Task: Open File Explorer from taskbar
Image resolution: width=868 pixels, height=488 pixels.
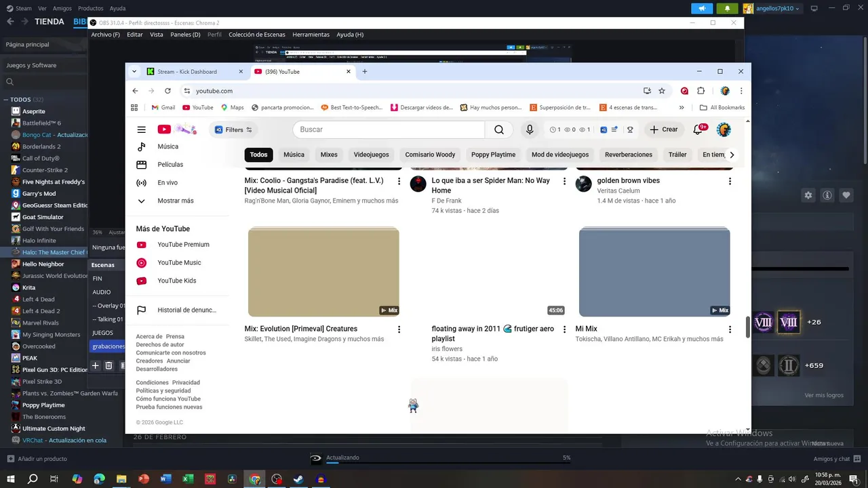Action: pyautogui.click(x=121, y=479)
